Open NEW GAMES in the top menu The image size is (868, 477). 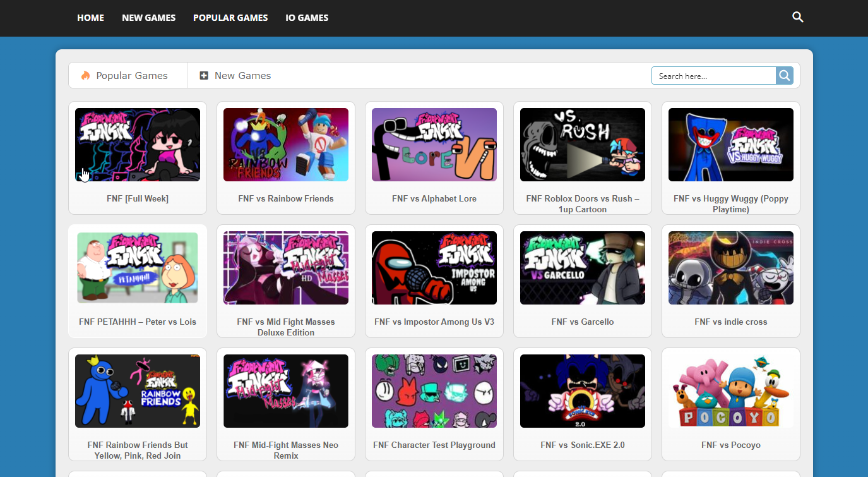point(149,18)
